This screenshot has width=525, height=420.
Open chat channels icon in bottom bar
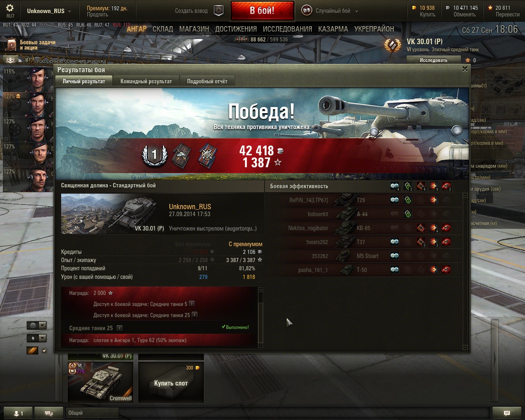(49, 413)
